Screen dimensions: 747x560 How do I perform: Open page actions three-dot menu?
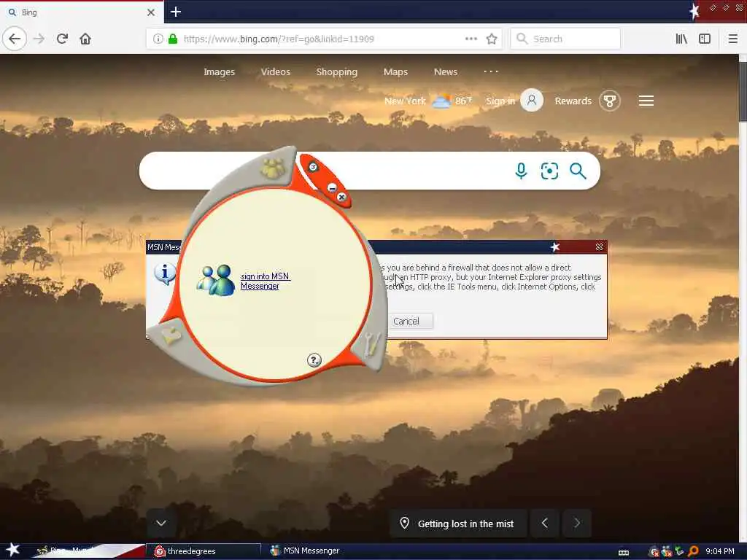(x=471, y=39)
